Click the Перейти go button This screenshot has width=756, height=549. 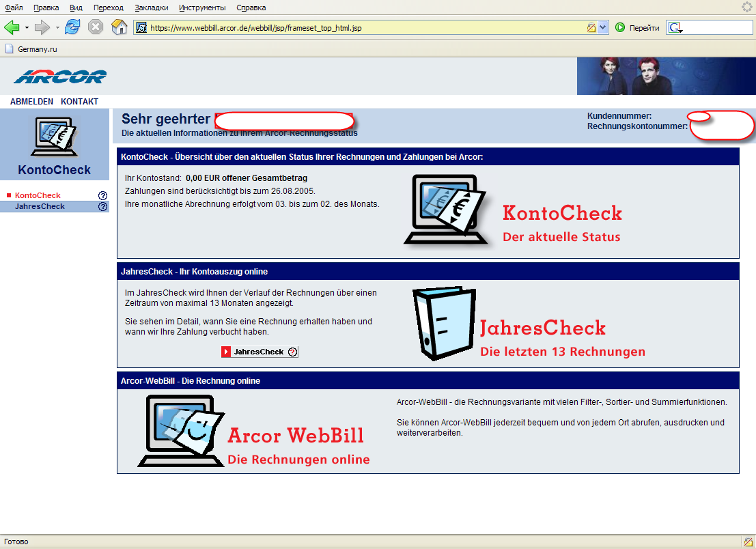(637, 28)
